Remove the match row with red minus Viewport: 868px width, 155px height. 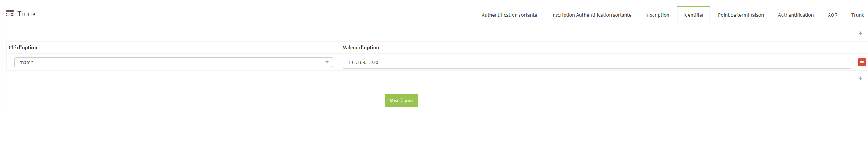pos(862,62)
